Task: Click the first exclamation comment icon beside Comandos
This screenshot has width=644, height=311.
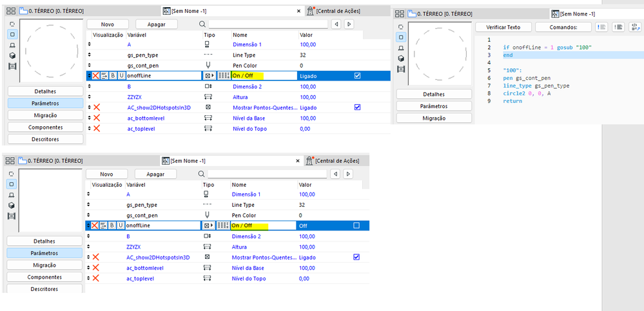Action: click(601, 27)
